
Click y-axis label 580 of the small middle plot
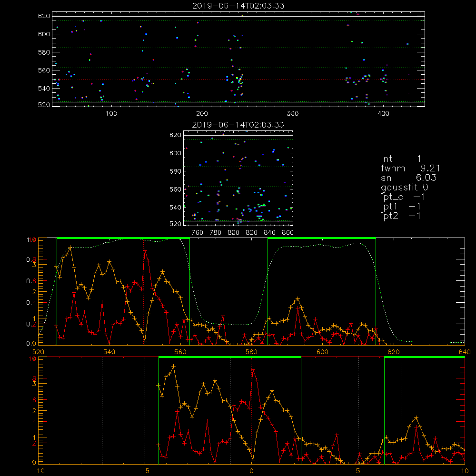pos(175,171)
